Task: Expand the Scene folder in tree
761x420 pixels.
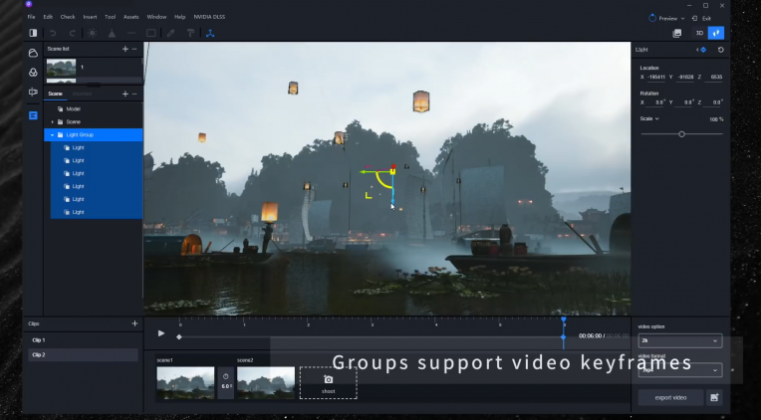Action: pos(52,122)
